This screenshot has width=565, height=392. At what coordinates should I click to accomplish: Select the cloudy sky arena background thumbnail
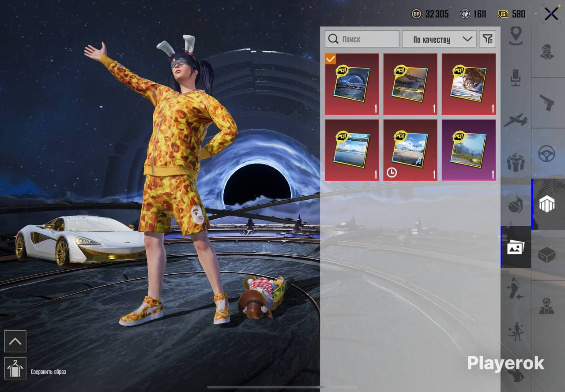pos(469,84)
